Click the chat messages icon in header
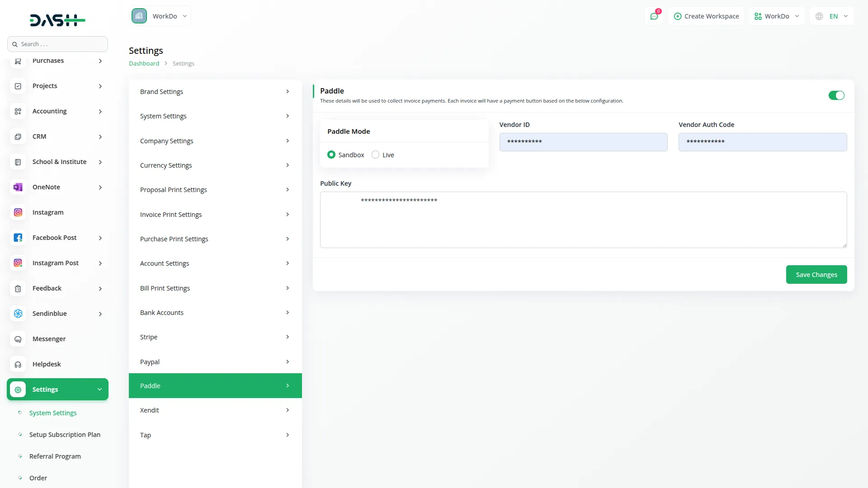Viewport: 868px width, 488px height. point(654,16)
